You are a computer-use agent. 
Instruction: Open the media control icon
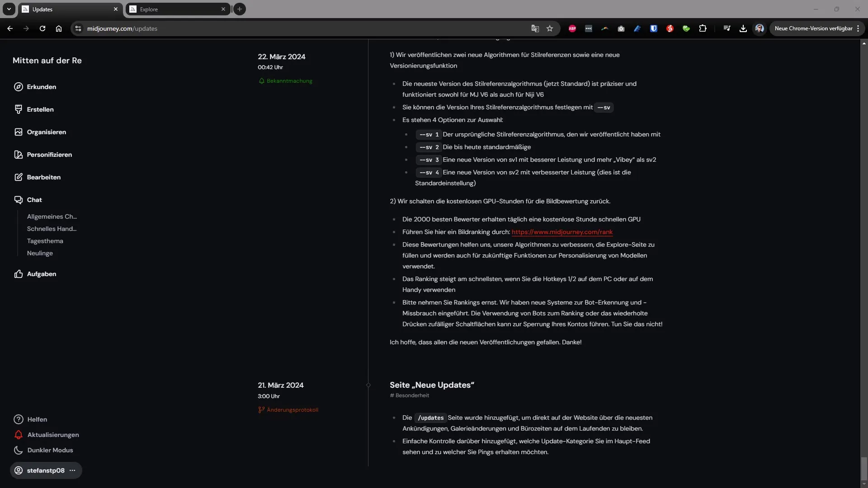[727, 28]
